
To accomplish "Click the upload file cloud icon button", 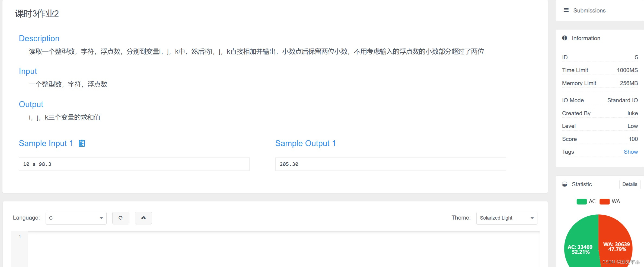I will point(143,218).
